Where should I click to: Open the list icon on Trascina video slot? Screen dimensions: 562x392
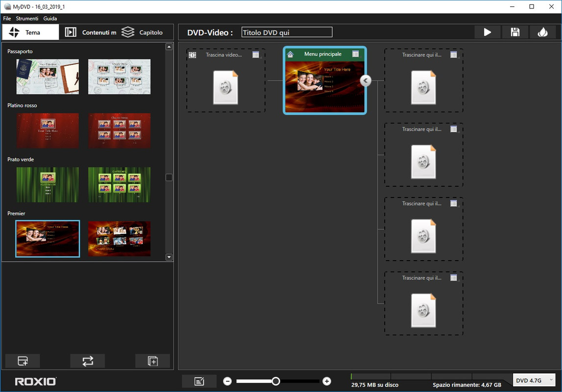(x=256, y=54)
